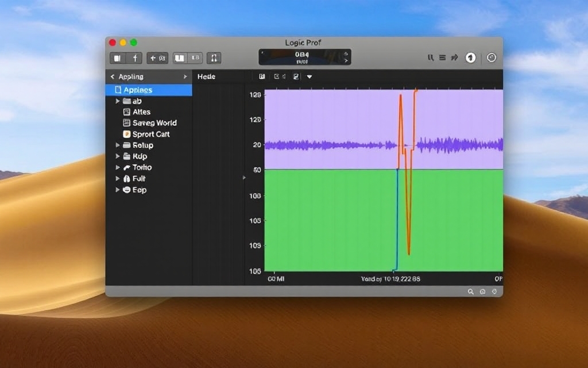
Task: Select the 'Rolup' folder row
Action: pos(149,145)
